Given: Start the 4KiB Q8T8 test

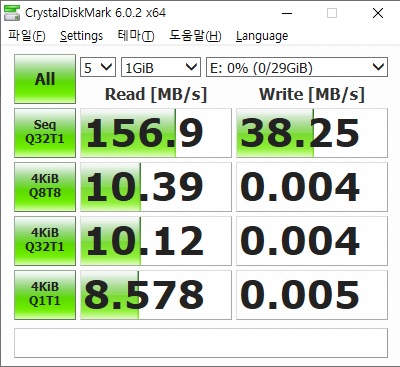Looking at the screenshot, I should pos(45,187).
